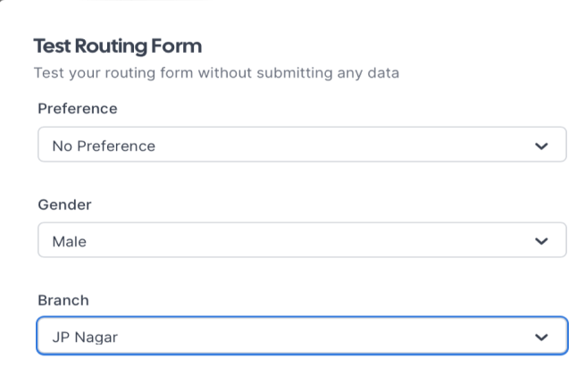Click the 'Test Routing Form' heading
This screenshot has height=392, width=585.
click(117, 46)
